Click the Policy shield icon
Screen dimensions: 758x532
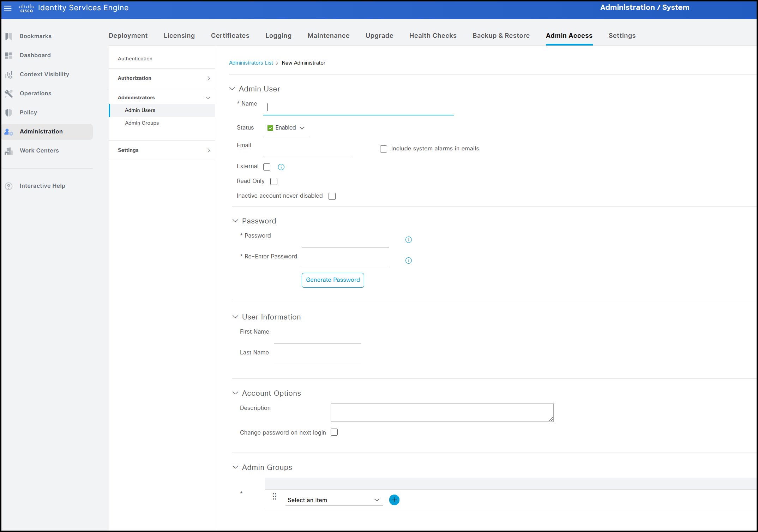(x=9, y=113)
